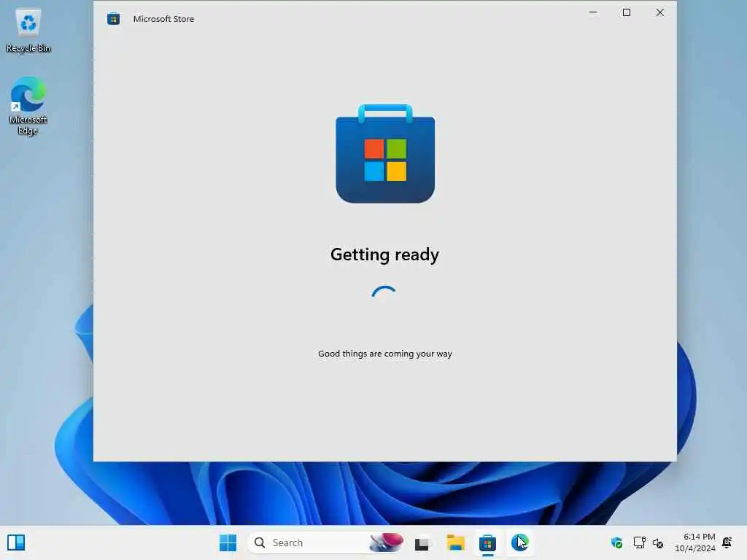747x560 pixels.
Task: Click the Microsoft Store title bar icon
Action: [113, 19]
